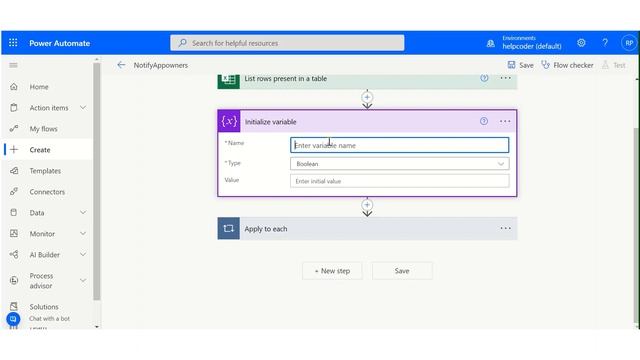The height and width of the screenshot is (360, 640).
Task: Click the Search for helpful resources box
Action: point(287,43)
